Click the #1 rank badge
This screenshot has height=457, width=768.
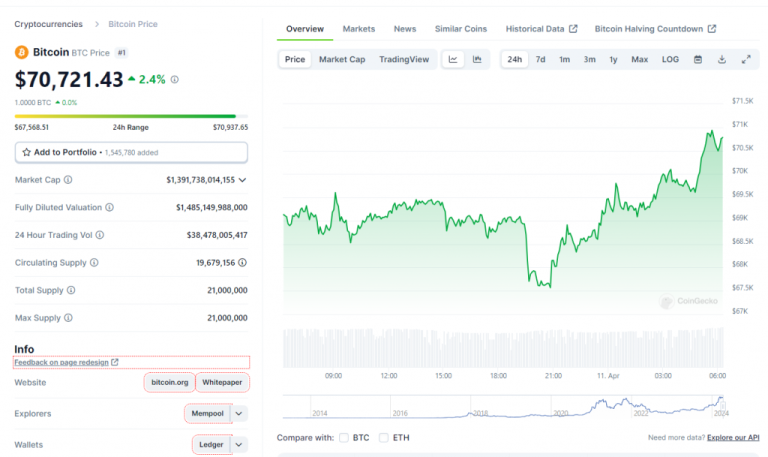[121, 52]
